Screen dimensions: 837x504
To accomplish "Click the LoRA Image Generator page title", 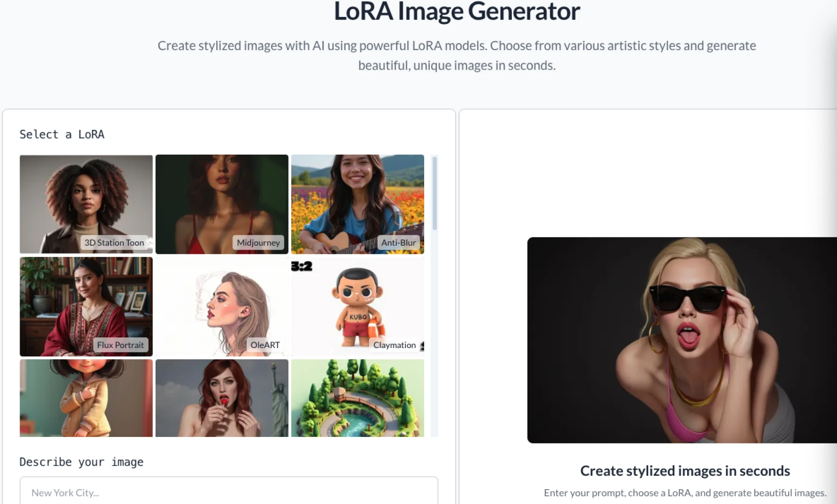I will pyautogui.click(x=456, y=12).
